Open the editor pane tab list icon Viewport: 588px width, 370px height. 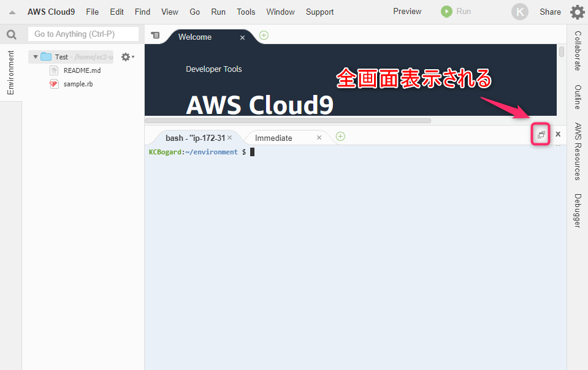pyautogui.click(x=155, y=35)
